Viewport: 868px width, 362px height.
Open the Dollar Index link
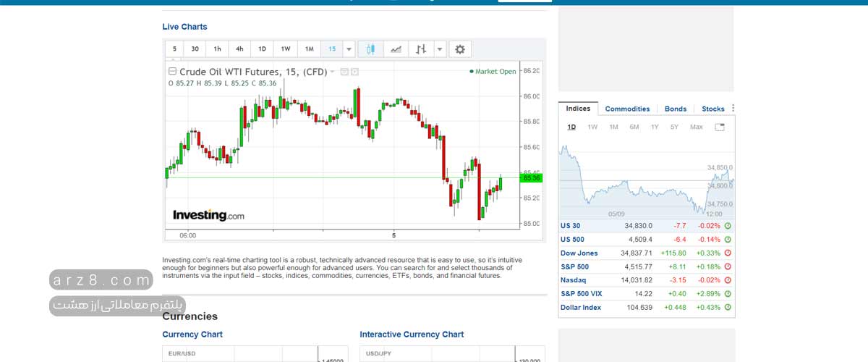pyautogui.click(x=579, y=307)
